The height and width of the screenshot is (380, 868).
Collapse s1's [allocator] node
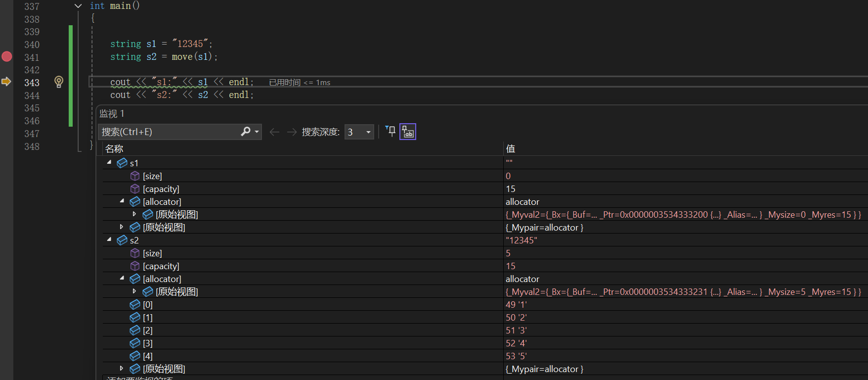pyautogui.click(x=122, y=201)
